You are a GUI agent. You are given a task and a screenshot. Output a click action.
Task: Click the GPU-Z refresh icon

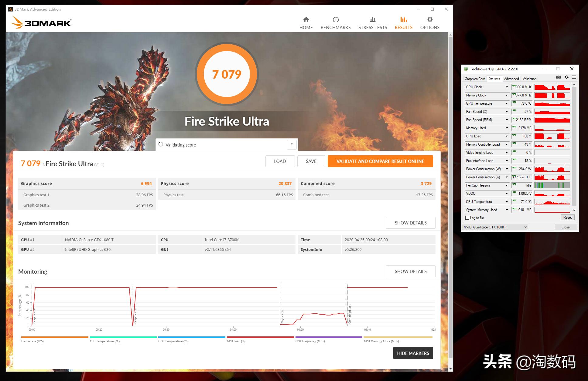[566, 77]
